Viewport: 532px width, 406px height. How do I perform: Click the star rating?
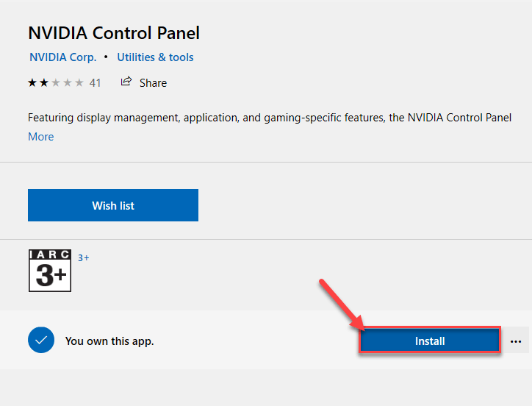pyautogui.click(x=56, y=82)
